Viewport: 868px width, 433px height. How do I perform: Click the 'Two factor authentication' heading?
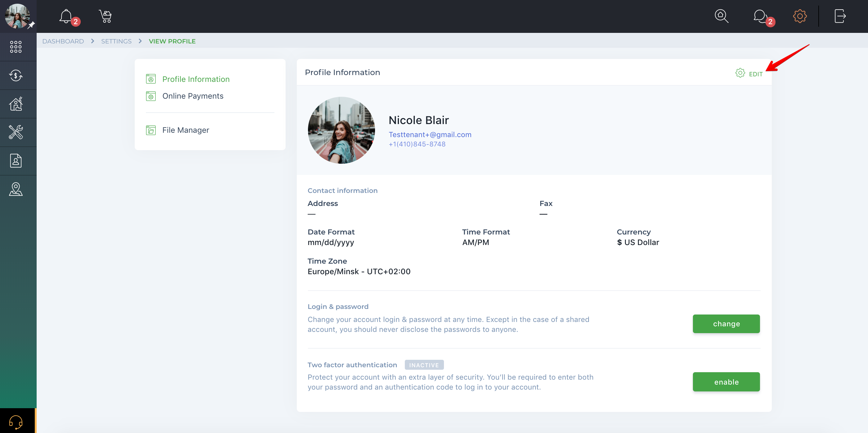point(352,365)
